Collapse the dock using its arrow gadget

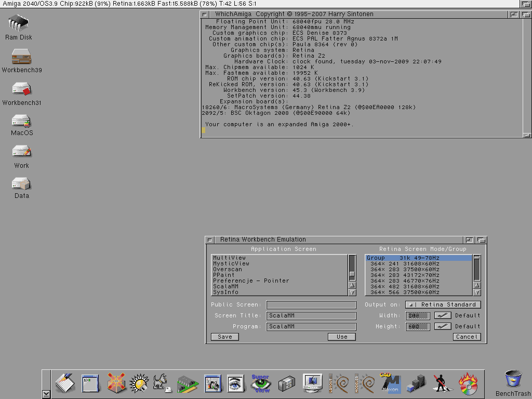point(46,394)
